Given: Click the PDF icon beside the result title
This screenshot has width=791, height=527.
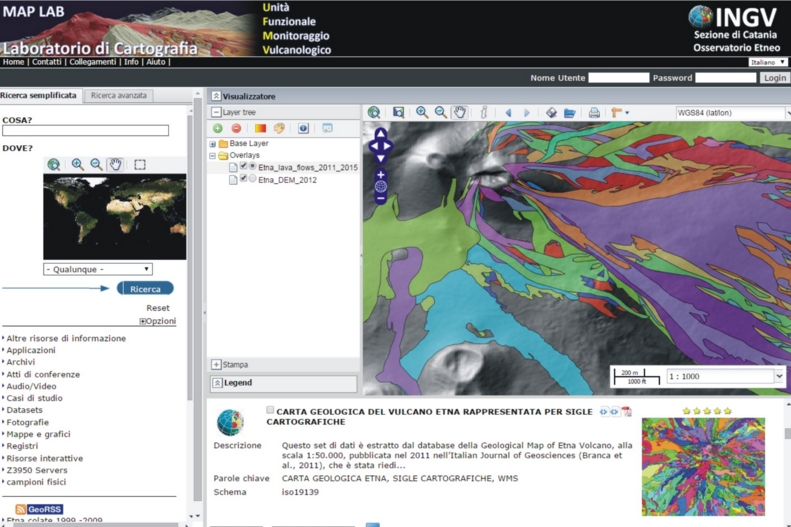Looking at the screenshot, I should 627,411.
